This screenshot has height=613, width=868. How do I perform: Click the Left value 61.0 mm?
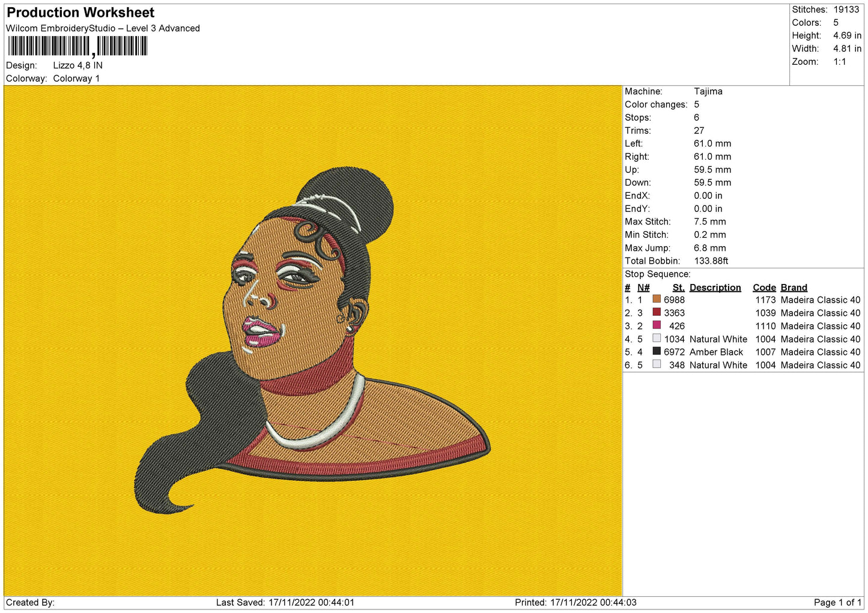pyautogui.click(x=712, y=143)
